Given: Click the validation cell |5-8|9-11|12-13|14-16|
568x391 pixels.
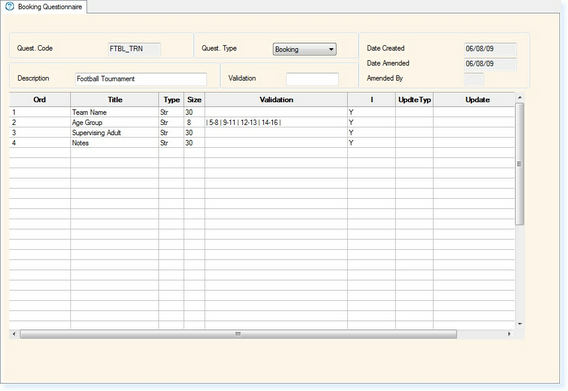Looking at the screenshot, I should [276, 122].
